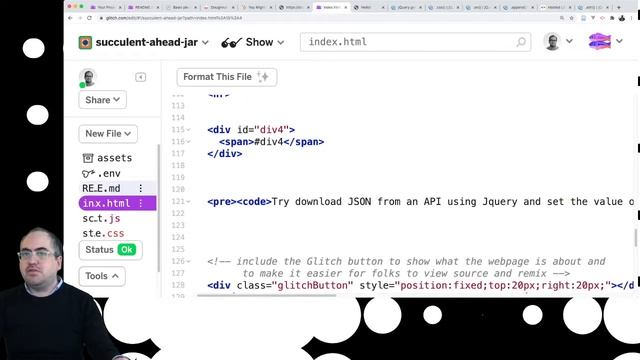Expand the chevron next to fish avatar
Image resolution: width=640 pixels, height=360 pixels.
619,41
